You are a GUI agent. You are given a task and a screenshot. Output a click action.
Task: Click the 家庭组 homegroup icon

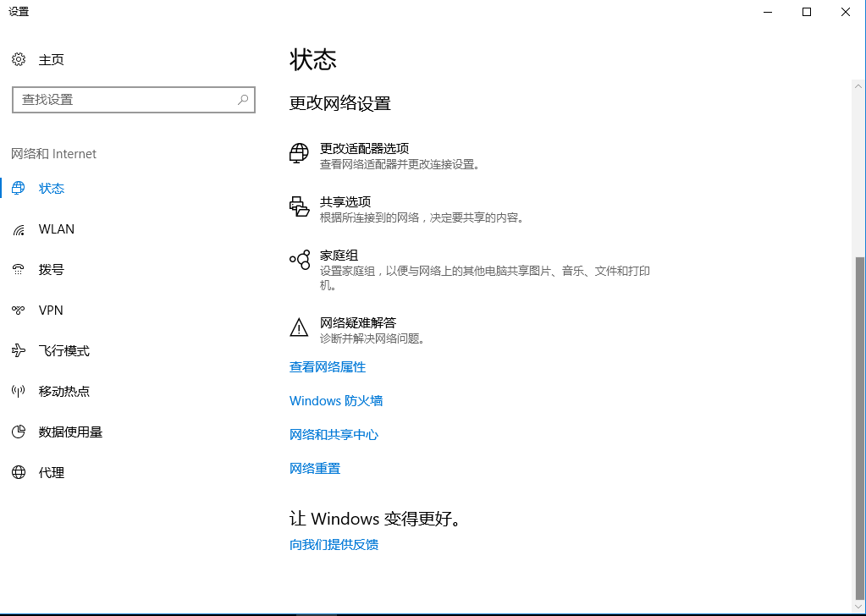click(300, 260)
